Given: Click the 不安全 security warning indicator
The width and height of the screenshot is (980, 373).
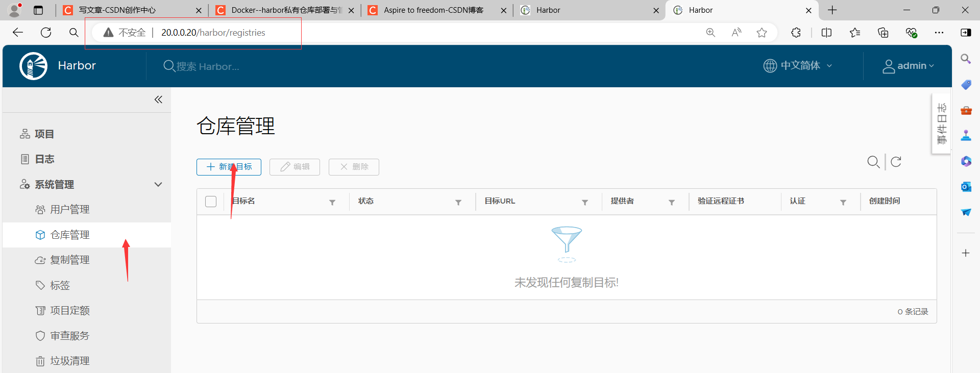Looking at the screenshot, I should coord(125,33).
